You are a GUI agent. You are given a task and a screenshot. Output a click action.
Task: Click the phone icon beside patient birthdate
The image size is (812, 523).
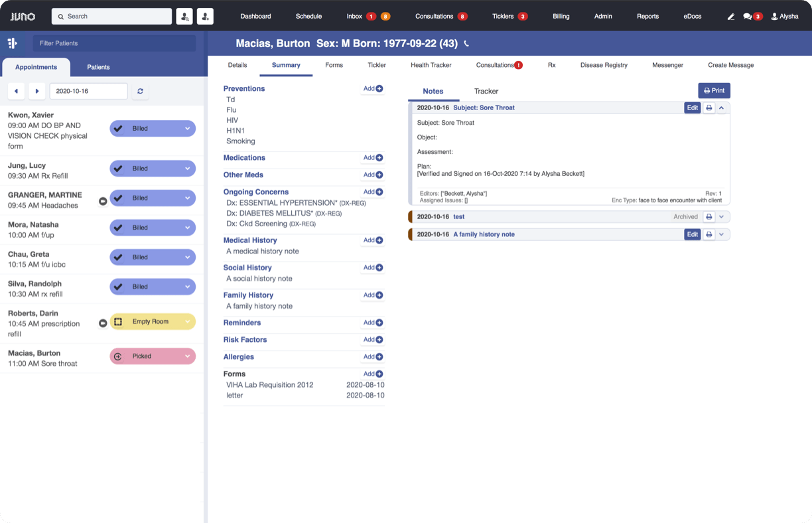click(466, 44)
